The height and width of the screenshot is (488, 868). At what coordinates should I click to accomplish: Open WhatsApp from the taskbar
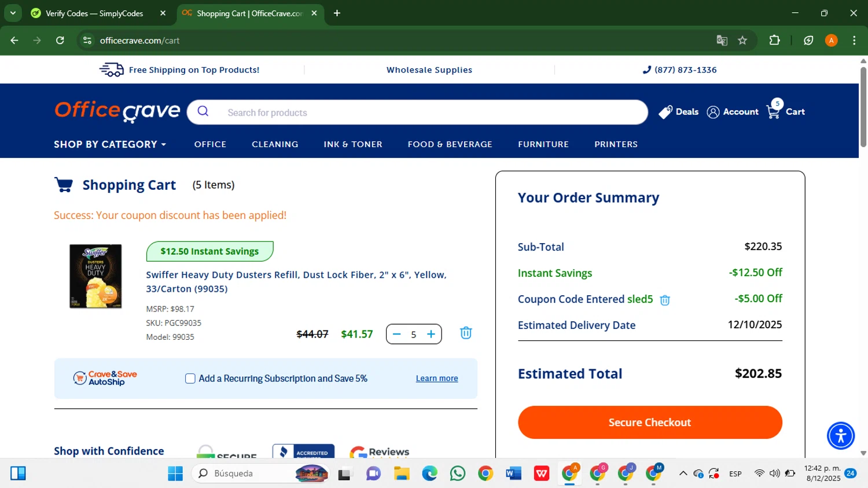coord(457,474)
